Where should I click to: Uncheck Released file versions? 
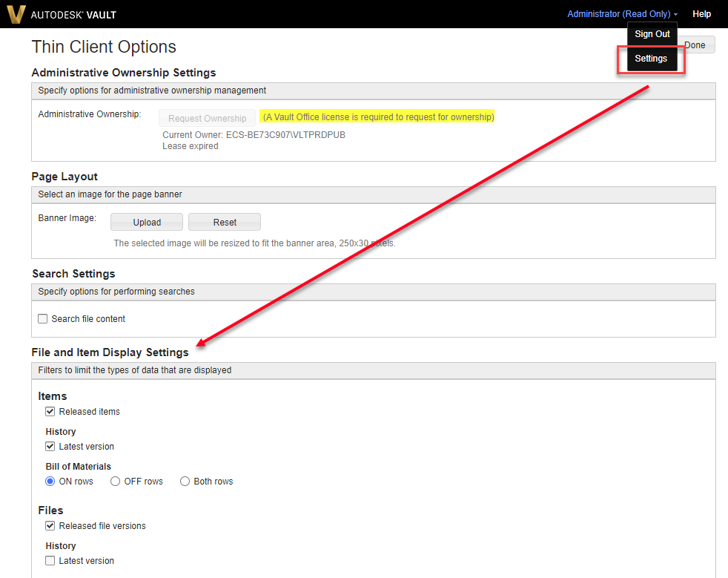[x=50, y=525]
